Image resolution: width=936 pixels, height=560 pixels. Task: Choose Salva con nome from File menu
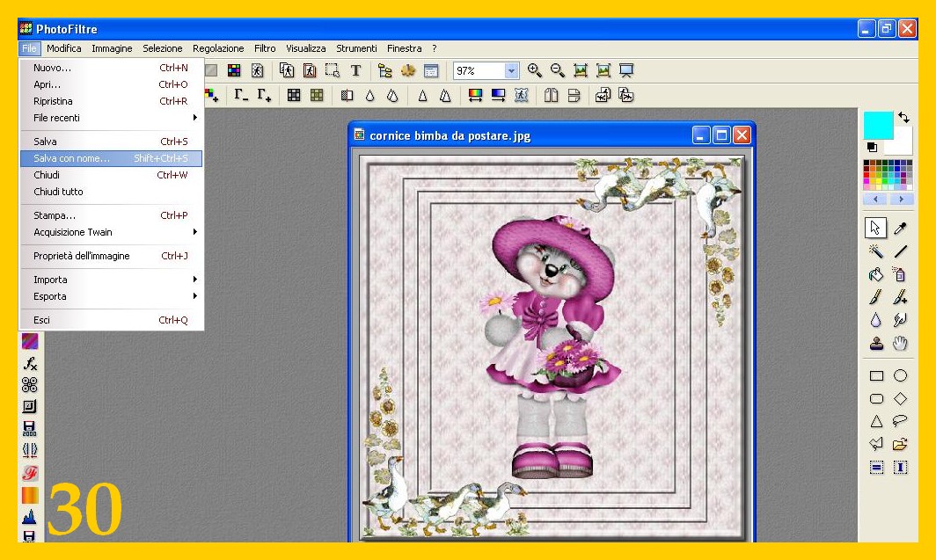111,158
